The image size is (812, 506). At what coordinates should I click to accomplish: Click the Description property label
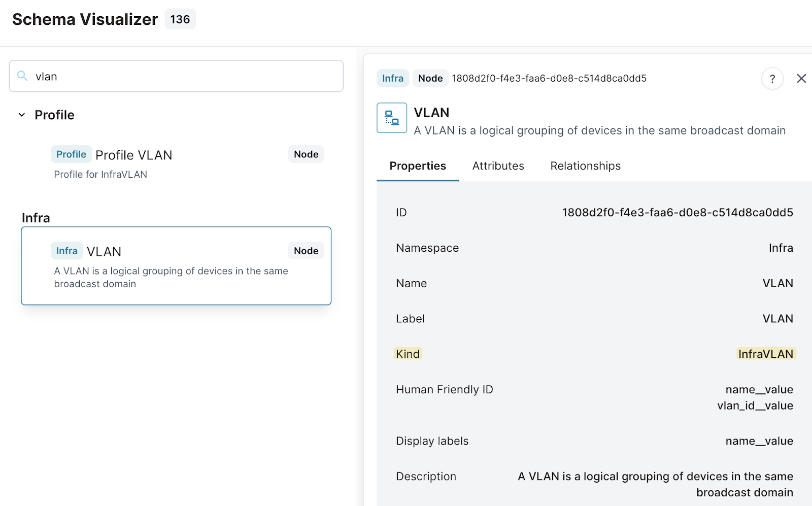pyautogui.click(x=426, y=476)
